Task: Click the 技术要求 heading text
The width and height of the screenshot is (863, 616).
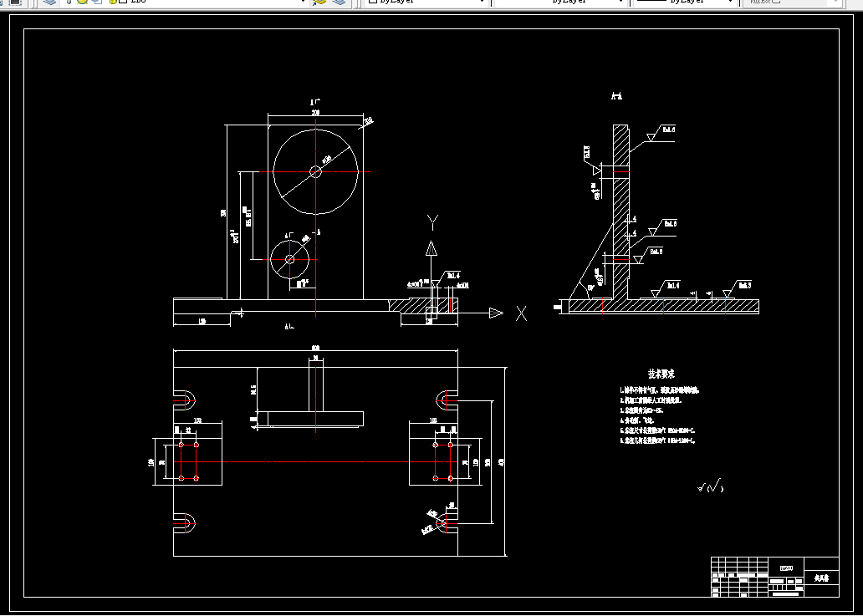Action: [x=661, y=374]
